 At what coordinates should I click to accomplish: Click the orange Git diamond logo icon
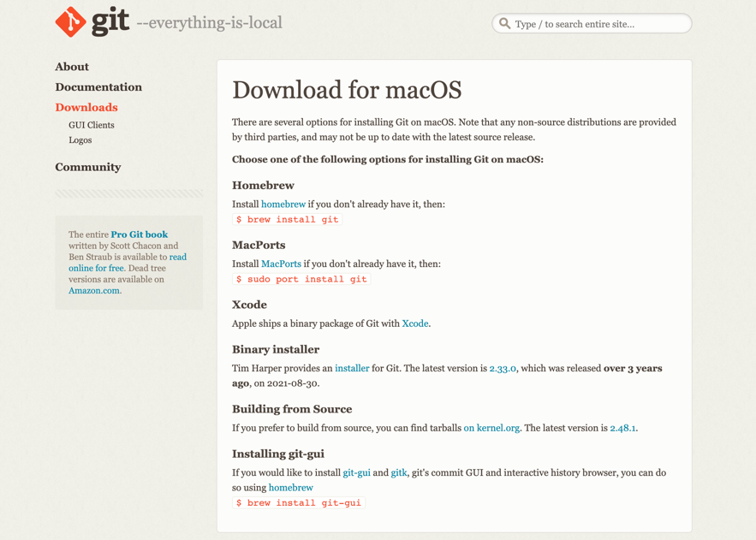[70, 21]
